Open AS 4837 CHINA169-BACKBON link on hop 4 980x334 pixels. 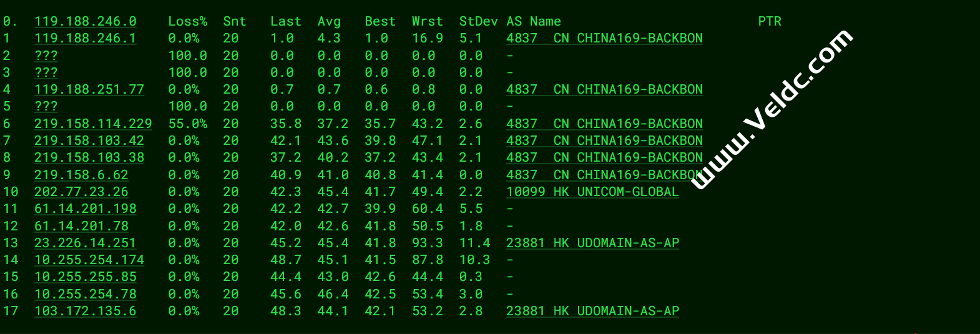pyautogui.click(x=604, y=89)
